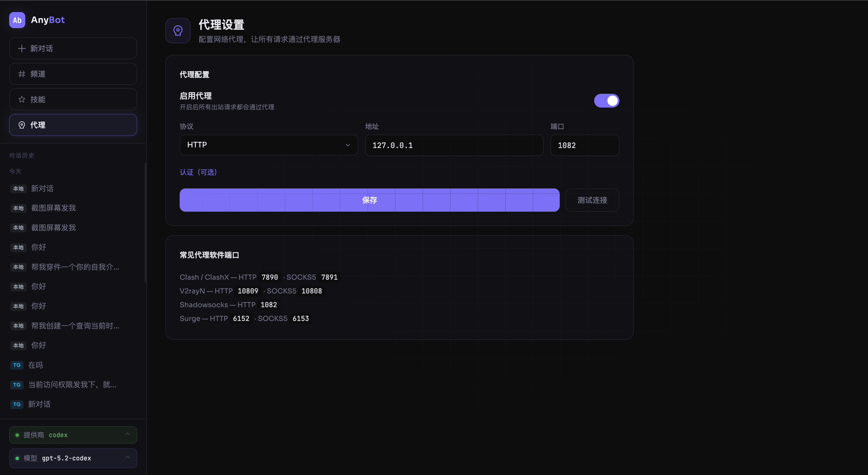Click the V2rayN SOCKS5 port 10808
The width and height of the screenshot is (868, 475).
pyautogui.click(x=312, y=291)
